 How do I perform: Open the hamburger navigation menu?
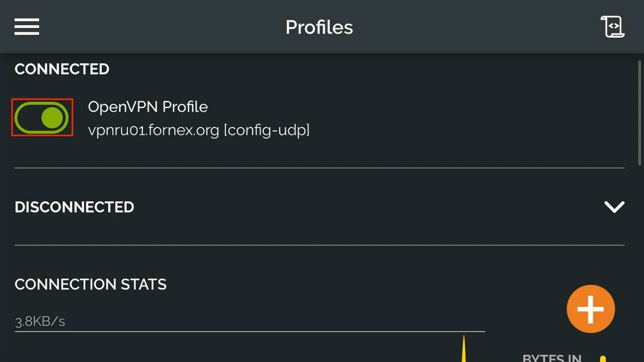27,27
